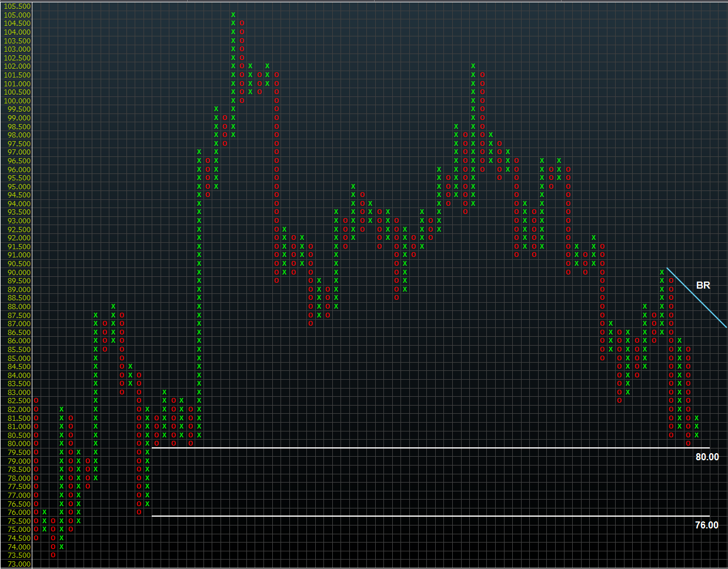Select the top X touching the BR trendline
The width and height of the screenshot is (728, 569).
tap(662, 272)
